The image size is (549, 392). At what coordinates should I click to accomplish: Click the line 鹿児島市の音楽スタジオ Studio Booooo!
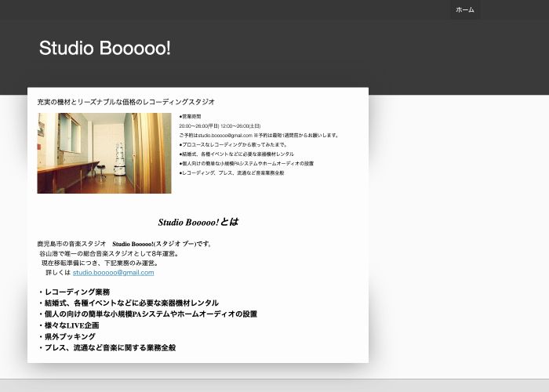[125, 244]
